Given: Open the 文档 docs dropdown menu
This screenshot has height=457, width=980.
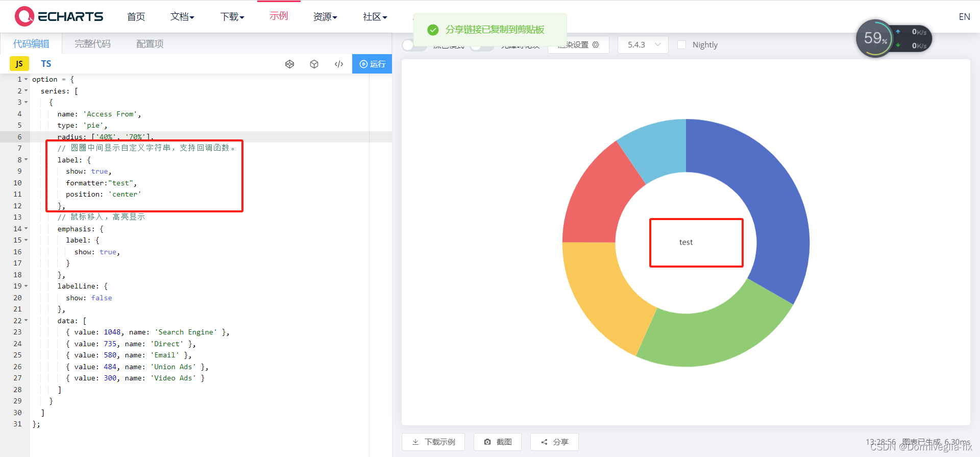Looking at the screenshot, I should [x=182, y=17].
